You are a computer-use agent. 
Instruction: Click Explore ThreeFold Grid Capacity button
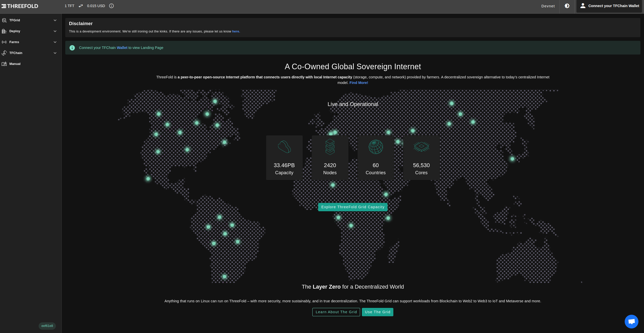pos(353,207)
